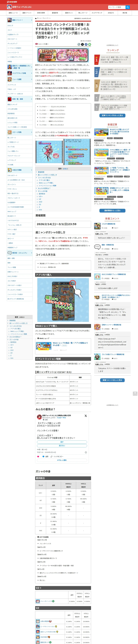Jump to 開催期間 in article contents

coord(41,172)
